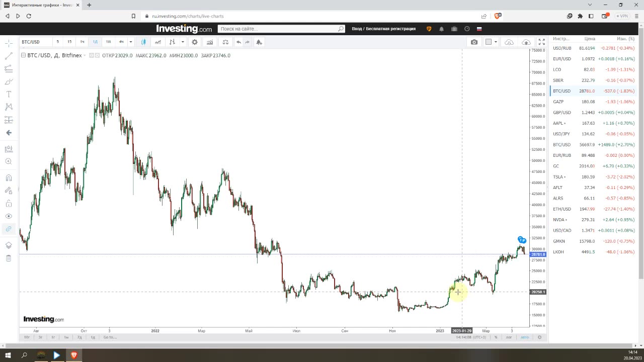Select ETH/USD in the watchlist
Screen dimensions: 644x362
[x=593, y=209]
